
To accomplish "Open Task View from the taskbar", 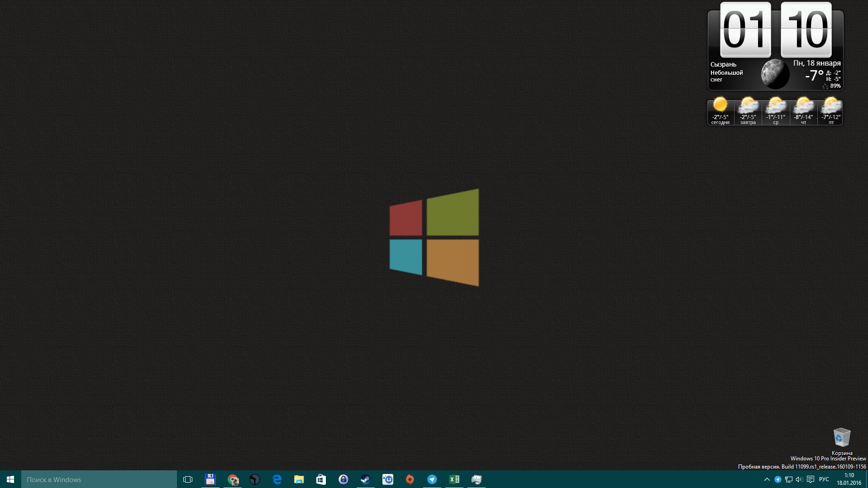I will click(188, 479).
